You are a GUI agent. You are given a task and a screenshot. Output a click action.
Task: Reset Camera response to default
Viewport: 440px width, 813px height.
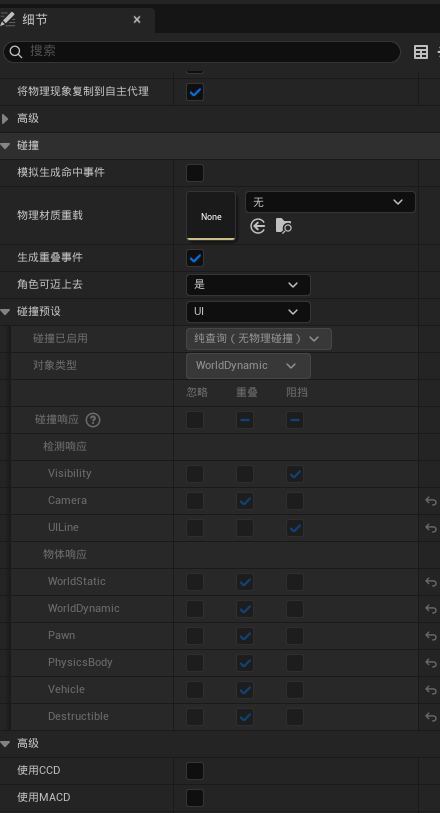click(x=431, y=501)
